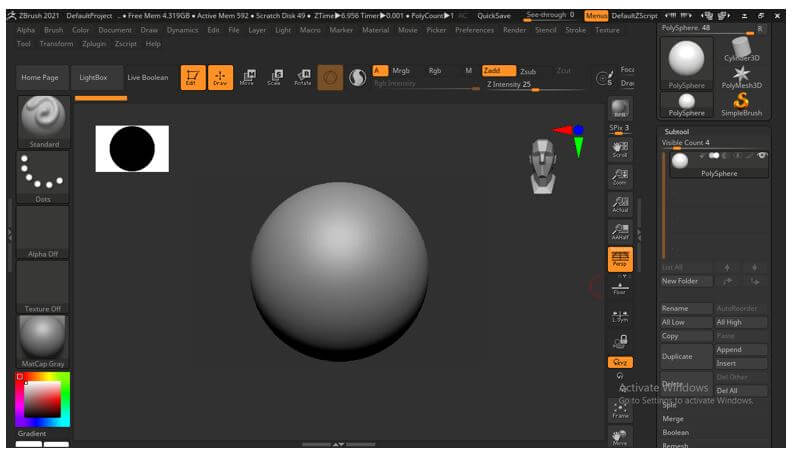Open the MatCap Gray material picker
The width and height of the screenshot is (811, 457).
pos(43,342)
